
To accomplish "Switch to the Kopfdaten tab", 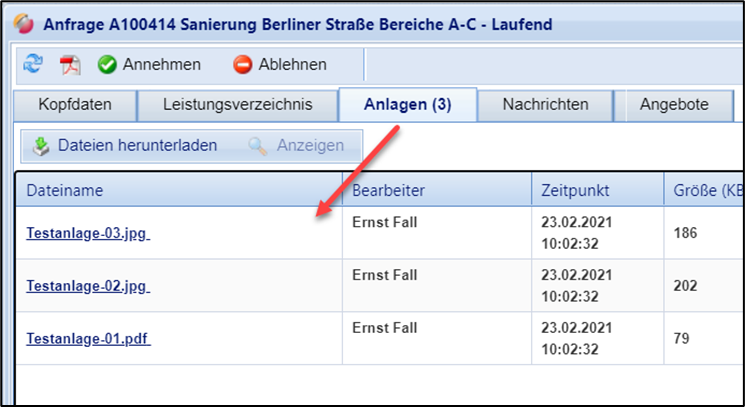I will [x=74, y=104].
